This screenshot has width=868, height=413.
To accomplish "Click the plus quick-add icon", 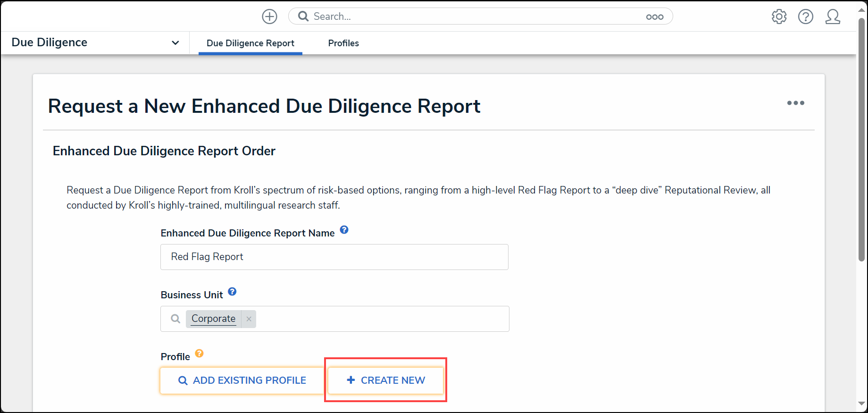I will 269,17.
